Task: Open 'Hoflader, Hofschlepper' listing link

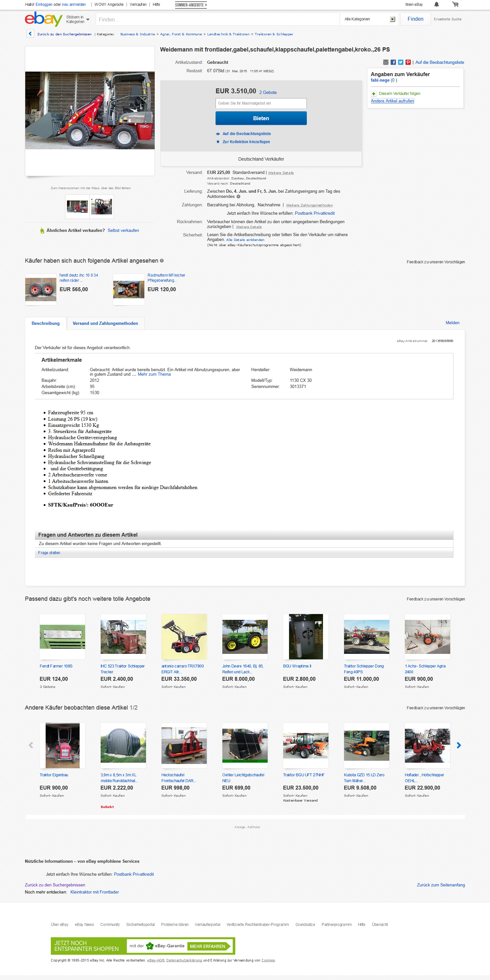Action: [x=424, y=778]
